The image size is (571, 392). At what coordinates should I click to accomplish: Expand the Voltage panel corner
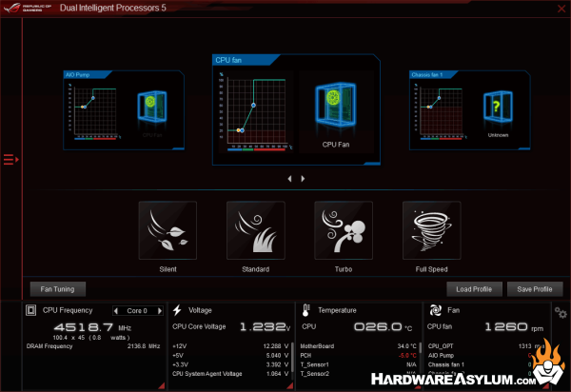click(x=290, y=385)
